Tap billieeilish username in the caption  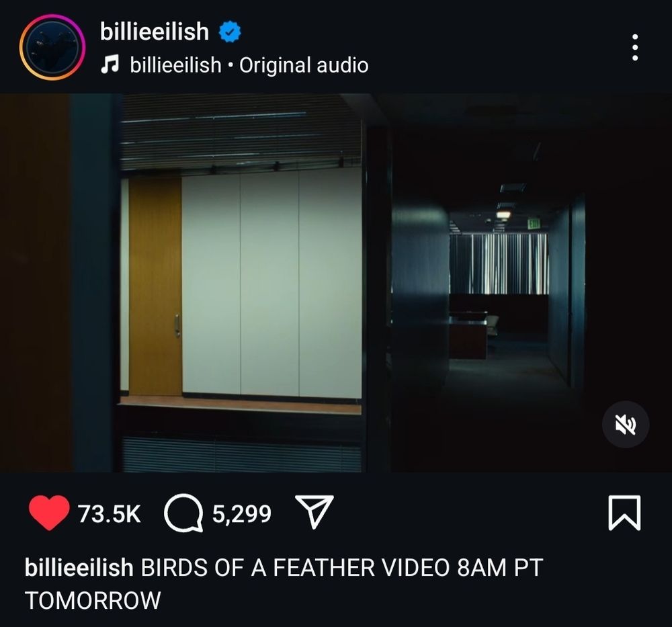click(x=79, y=567)
